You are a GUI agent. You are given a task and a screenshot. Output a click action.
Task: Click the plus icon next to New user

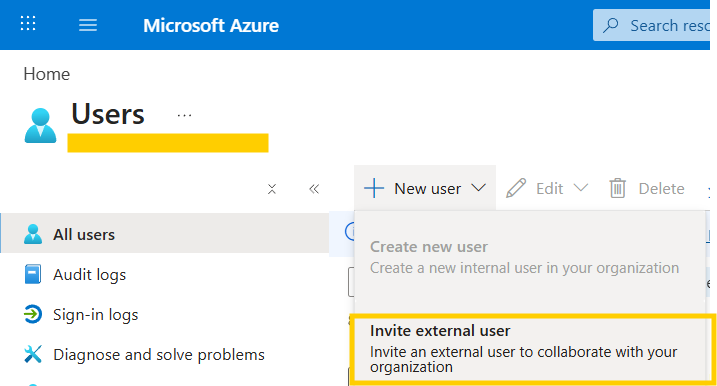point(374,188)
